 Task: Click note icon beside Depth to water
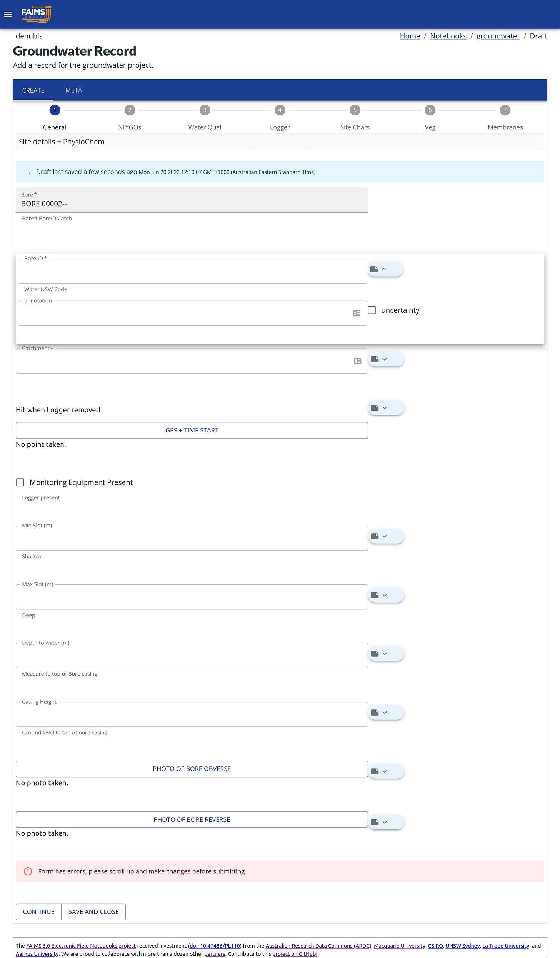pyautogui.click(x=375, y=654)
